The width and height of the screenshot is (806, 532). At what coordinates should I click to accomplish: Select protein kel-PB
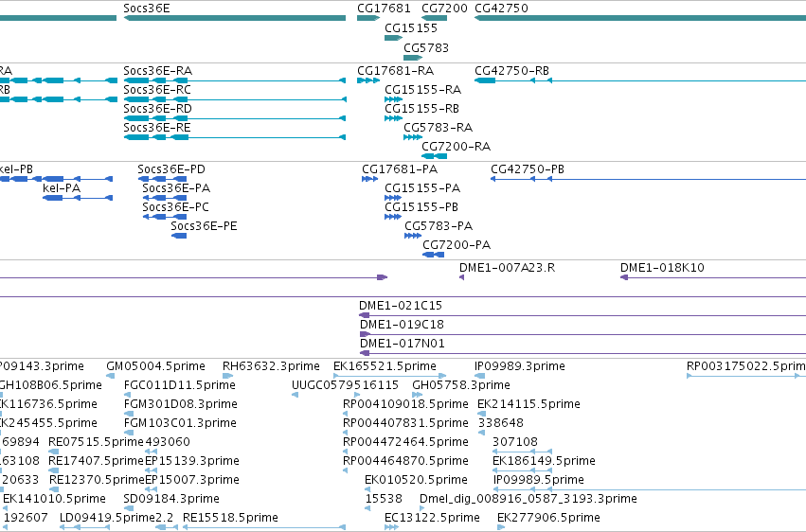click(x=16, y=168)
